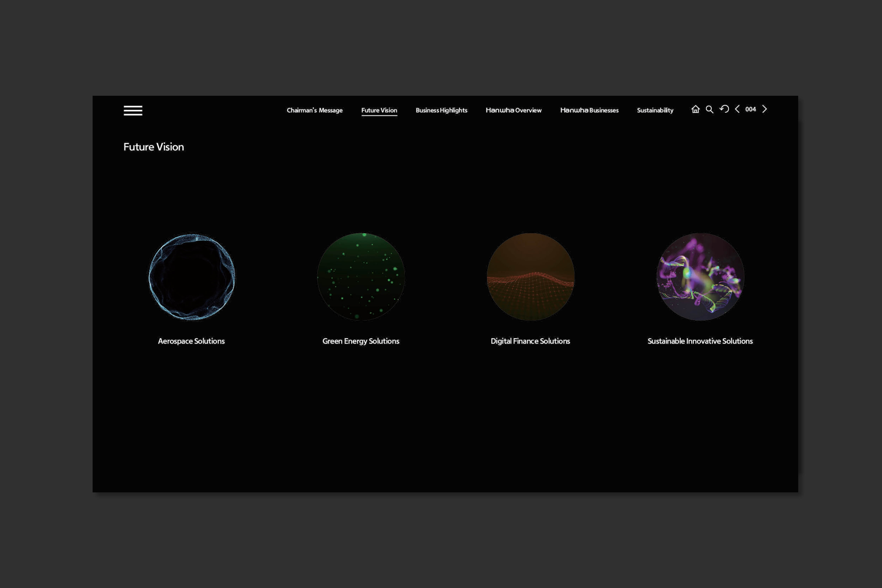Open Business Highlights section
The image size is (882, 588).
pos(441,110)
